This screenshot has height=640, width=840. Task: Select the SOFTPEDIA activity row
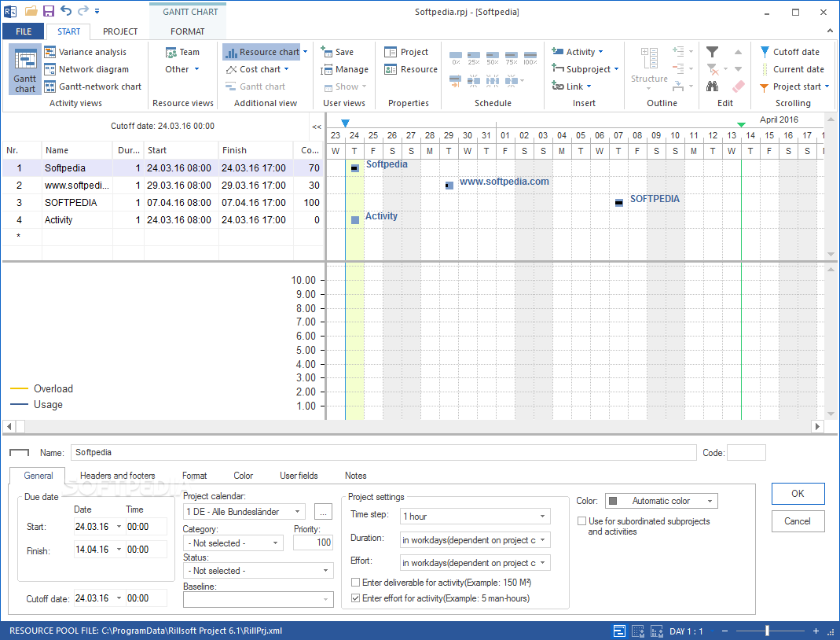163,203
